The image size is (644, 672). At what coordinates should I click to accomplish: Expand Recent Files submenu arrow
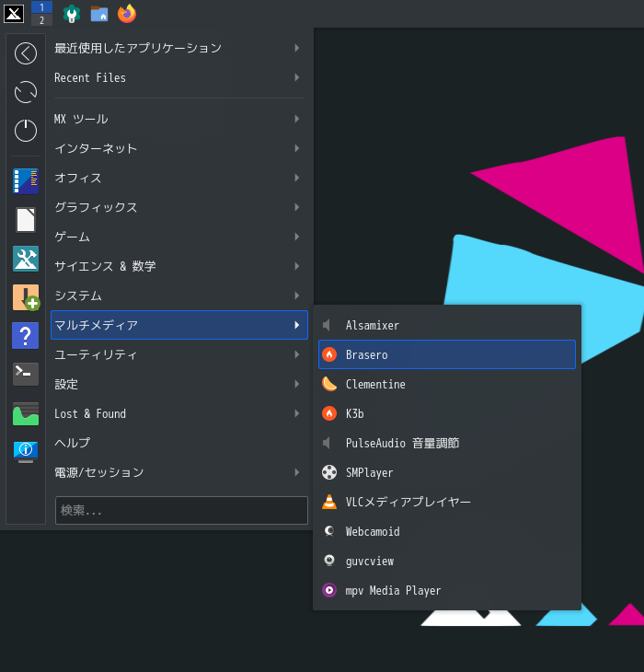tap(297, 77)
